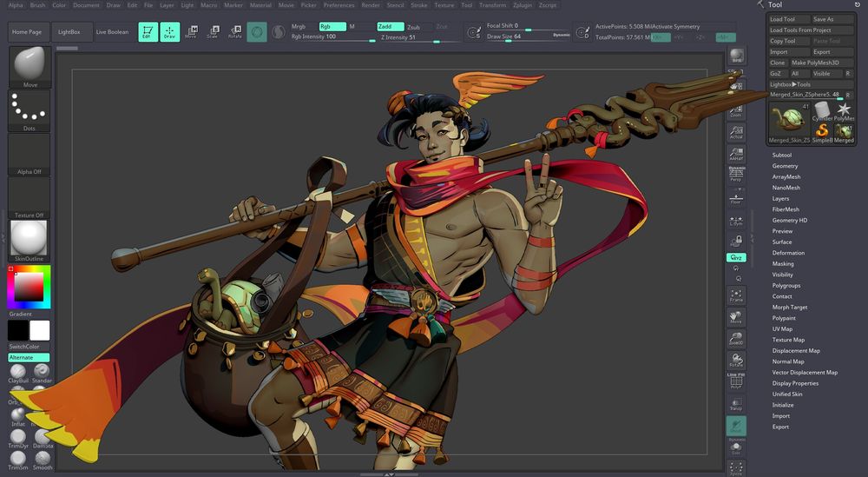Expand the Texture Map section
868x477 pixels.
point(788,340)
